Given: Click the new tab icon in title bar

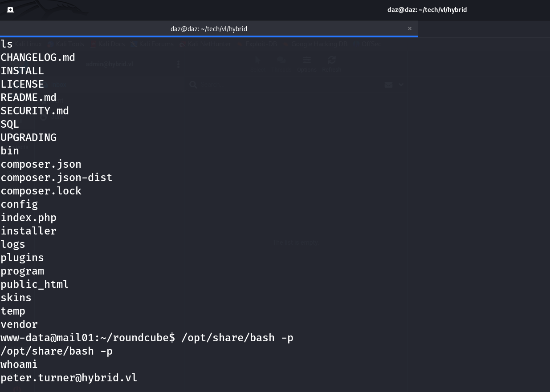Looking at the screenshot, I should (10, 10).
